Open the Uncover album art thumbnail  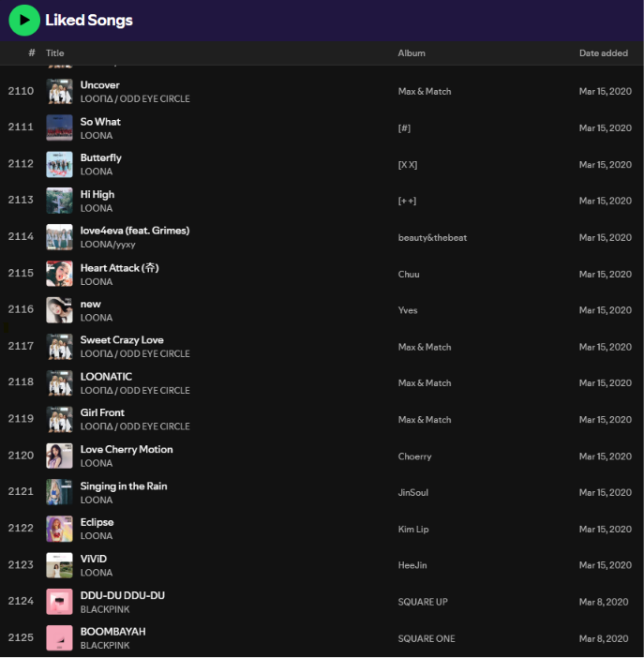coord(59,92)
